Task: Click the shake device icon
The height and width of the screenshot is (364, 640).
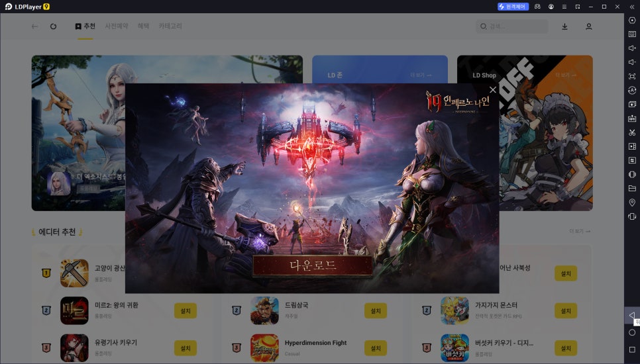Action: pos(632,216)
